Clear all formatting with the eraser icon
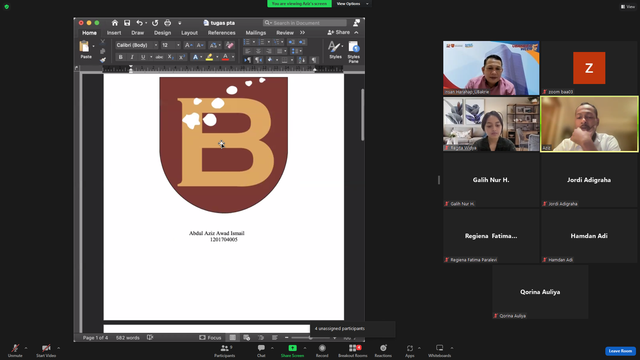This screenshot has height=360, width=640. point(230,45)
